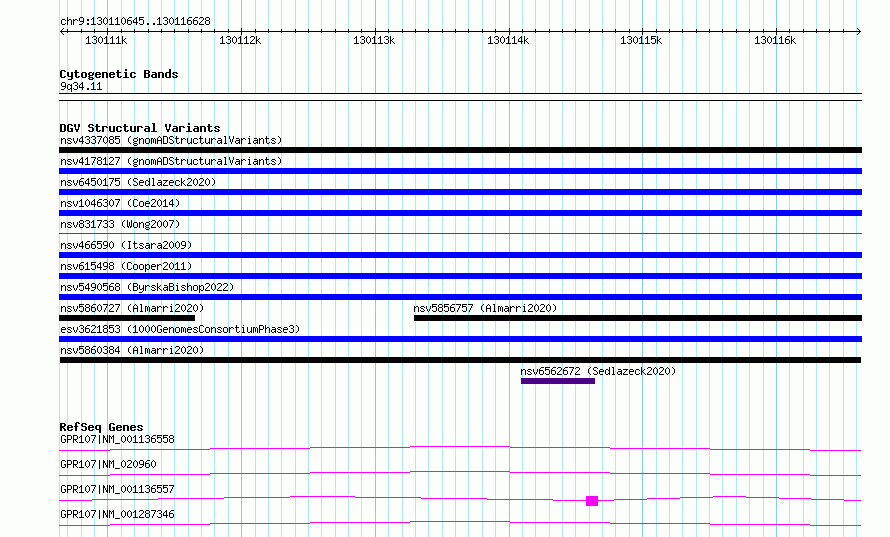The width and height of the screenshot is (890, 537).
Task: Click the nsv5860384 (Almarri2020) label
Action: tap(132, 350)
